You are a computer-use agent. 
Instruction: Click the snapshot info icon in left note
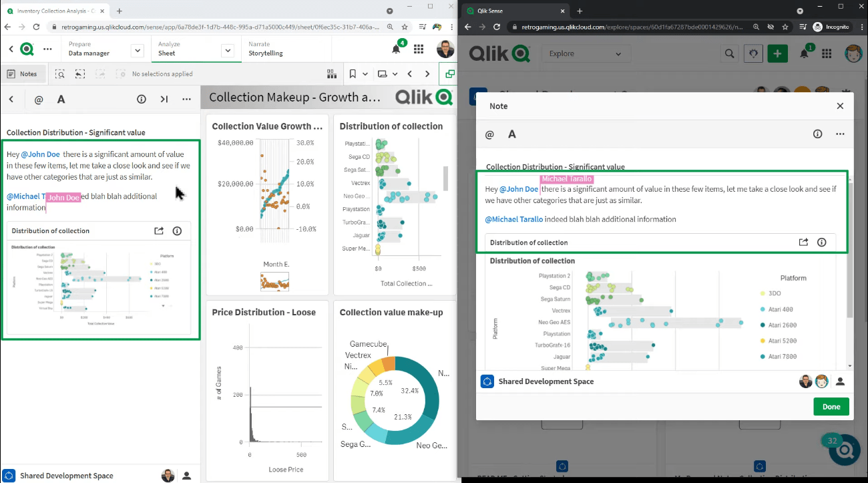[177, 230]
